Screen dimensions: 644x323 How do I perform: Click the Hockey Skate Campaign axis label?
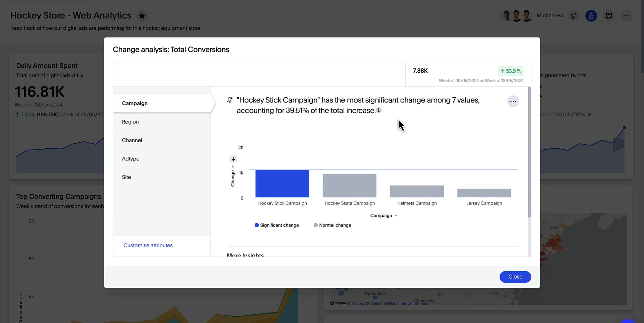(x=349, y=203)
